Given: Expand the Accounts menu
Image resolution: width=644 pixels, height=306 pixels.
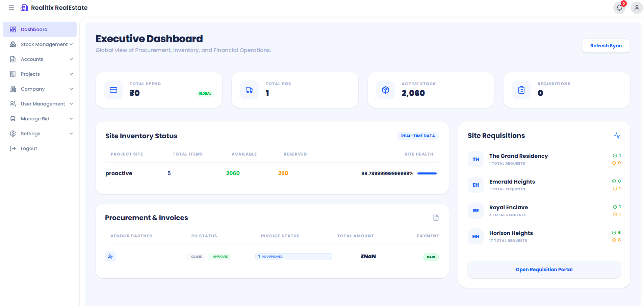Looking at the screenshot, I should click(x=40, y=59).
